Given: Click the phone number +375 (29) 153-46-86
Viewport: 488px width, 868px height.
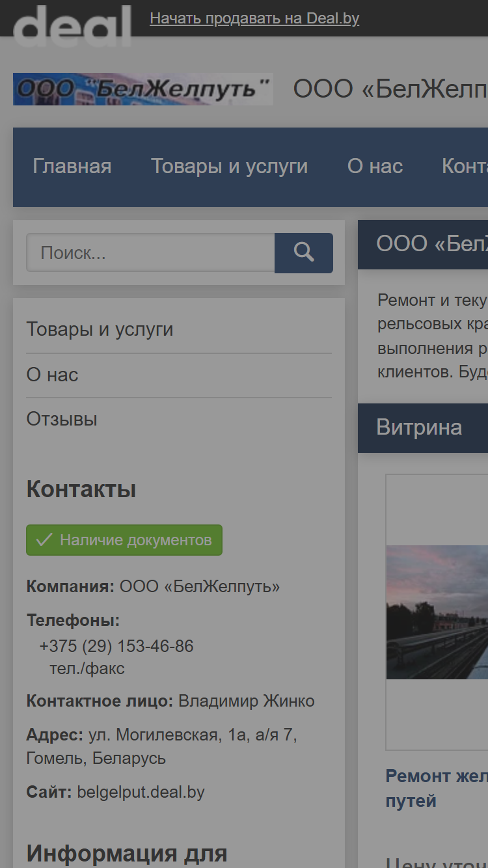Looking at the screenshot, I should (116, 646).
